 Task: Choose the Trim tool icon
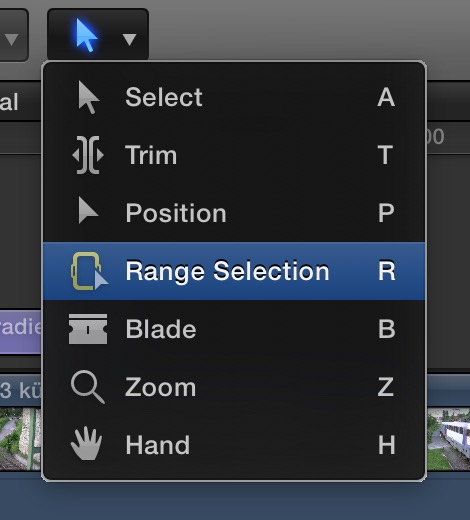88,155
